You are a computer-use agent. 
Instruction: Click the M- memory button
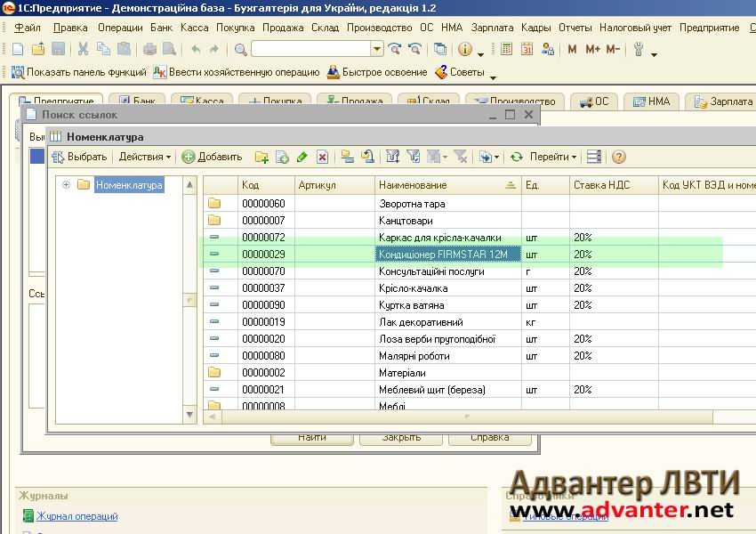pos(614,49)
